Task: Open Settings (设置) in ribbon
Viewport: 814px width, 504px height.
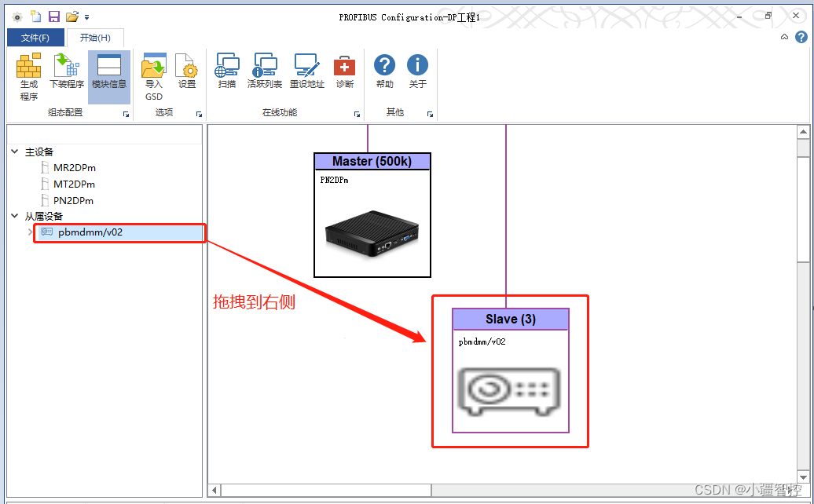Action: (187, 71)
